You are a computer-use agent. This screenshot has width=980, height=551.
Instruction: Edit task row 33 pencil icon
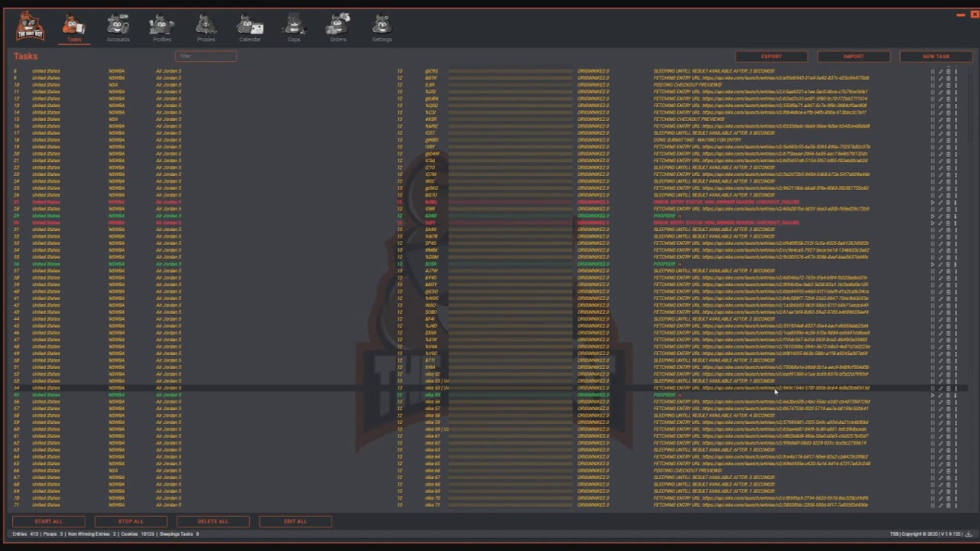coord(941,243)
